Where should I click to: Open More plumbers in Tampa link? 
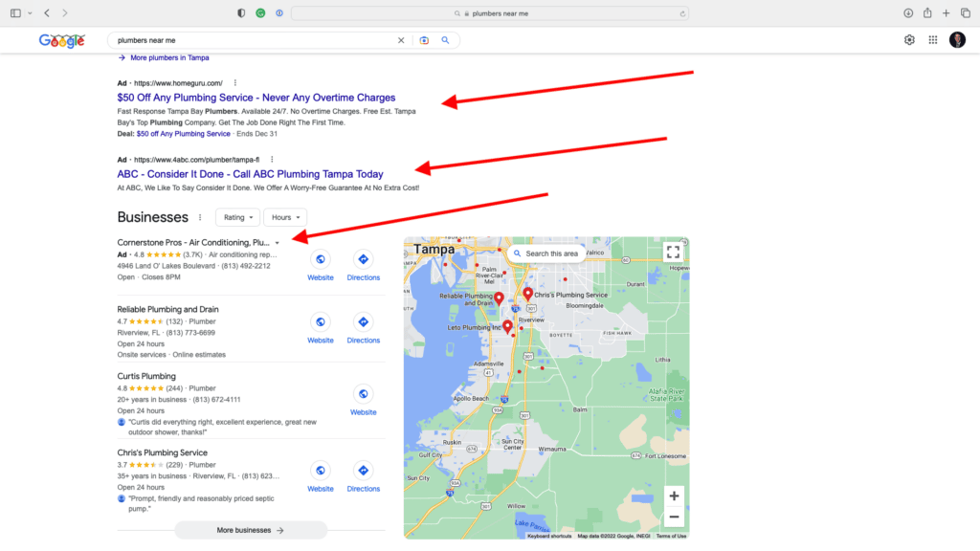tap(169, 57)
